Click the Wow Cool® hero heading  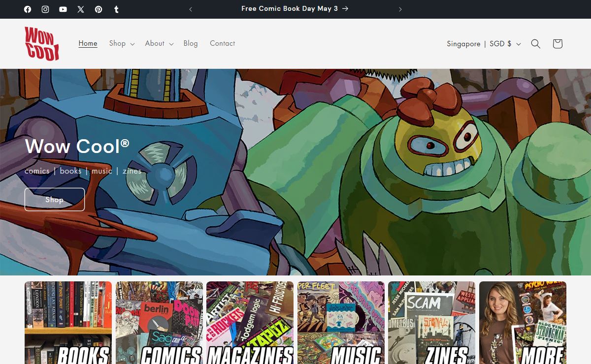(x=77, y=146)
